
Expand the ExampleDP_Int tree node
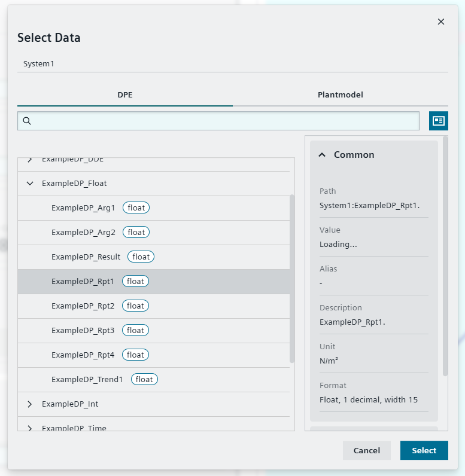pyautogui.click(x=30, y=404)
